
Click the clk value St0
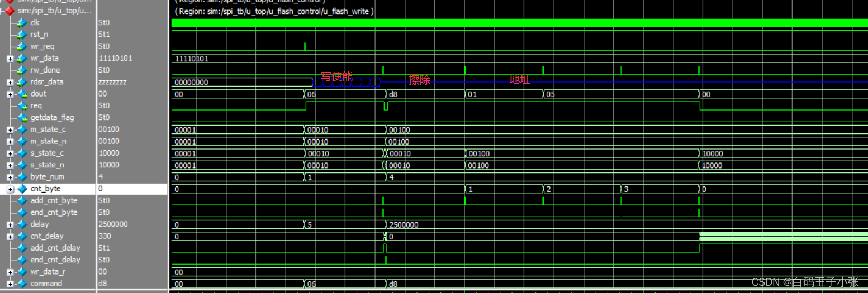[104, 23]
